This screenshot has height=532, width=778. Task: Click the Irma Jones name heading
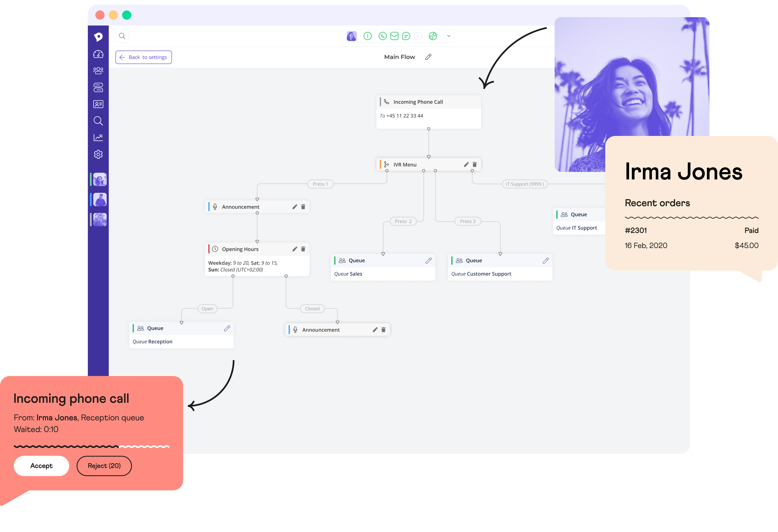tap(684, 171)
